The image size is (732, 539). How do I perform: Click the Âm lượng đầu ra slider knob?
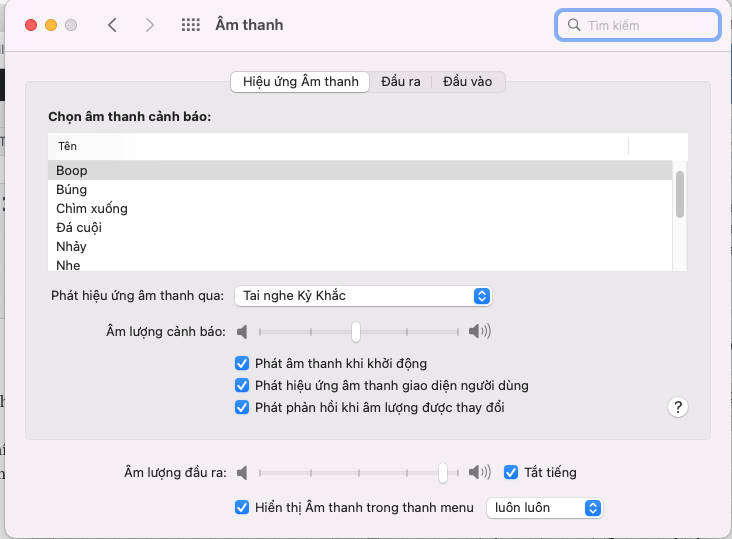[x=443, y=473]
